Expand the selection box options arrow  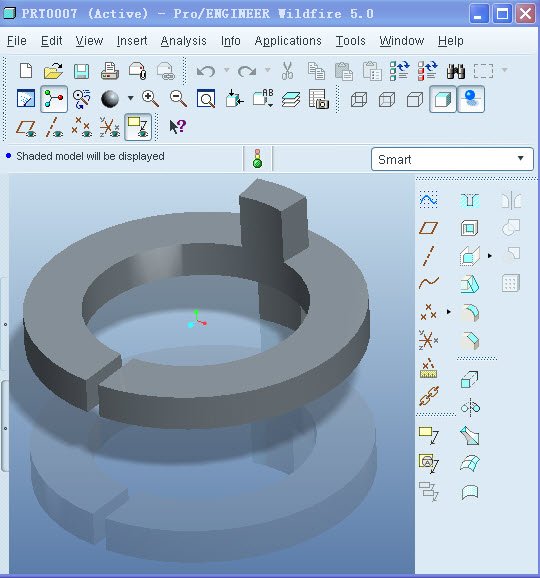coord(505,70)
